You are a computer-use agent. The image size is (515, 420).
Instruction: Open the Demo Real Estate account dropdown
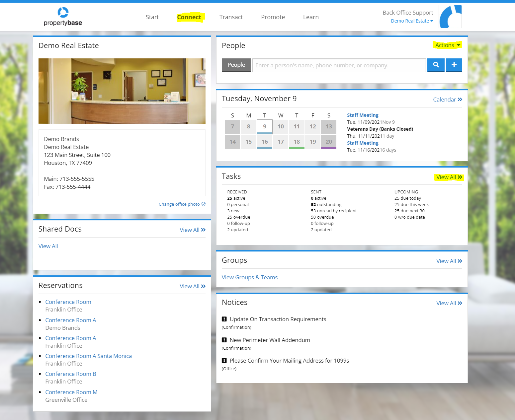click(x=412, y=21)
